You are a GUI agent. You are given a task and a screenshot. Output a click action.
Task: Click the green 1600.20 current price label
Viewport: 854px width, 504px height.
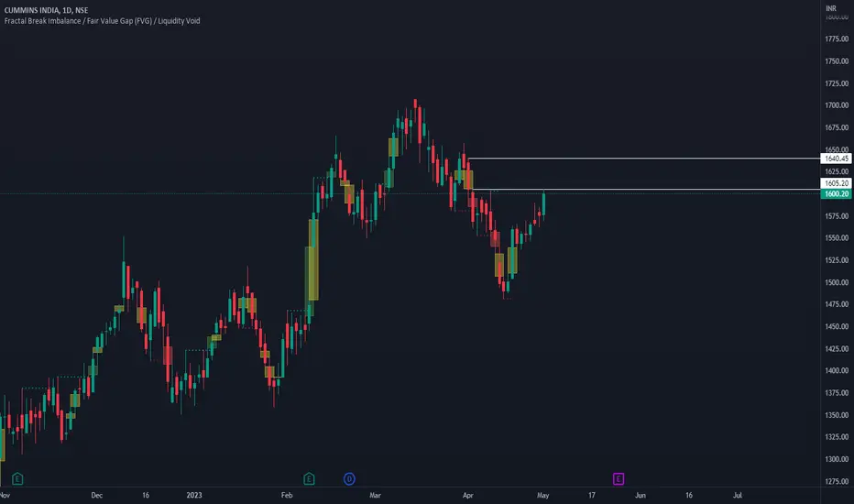coord(836,194)
